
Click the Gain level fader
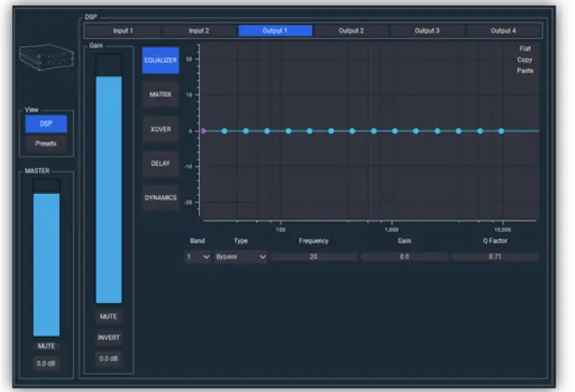click(x=109, y=179)
